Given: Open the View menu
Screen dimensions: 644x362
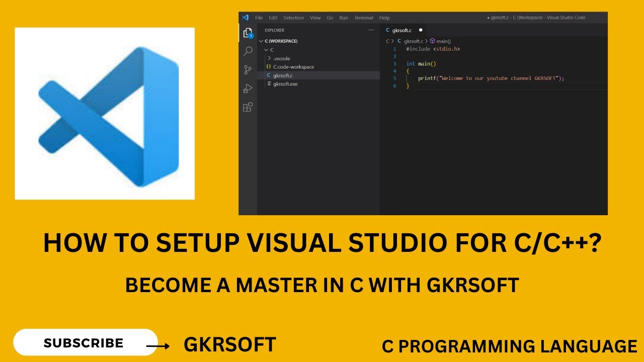Looking at the screenshot, I should (x=315, y=18).
